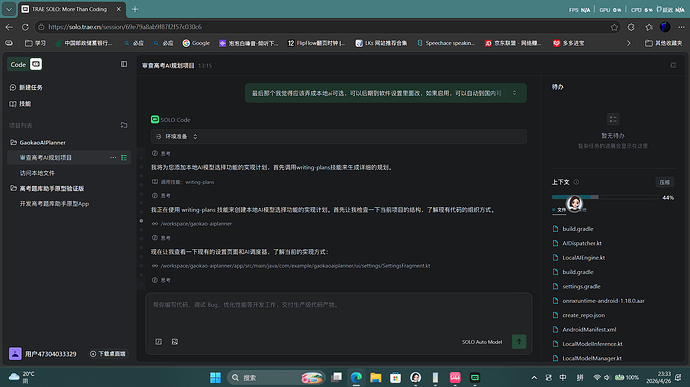690x387 pixels.
Task: Send message with green arrow button
Action: (519, 342)
